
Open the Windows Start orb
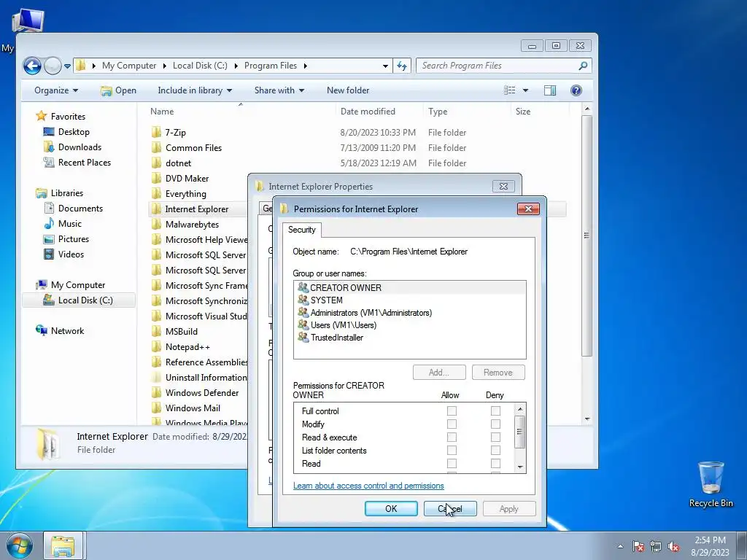pyautogui.click(x=20, y=545)
